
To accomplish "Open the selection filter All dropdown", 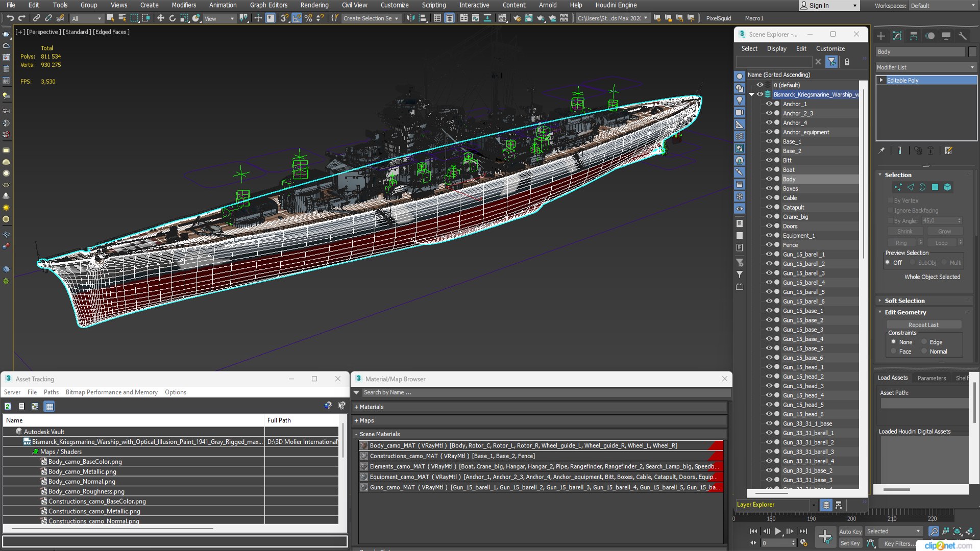I will click(86, 18).
